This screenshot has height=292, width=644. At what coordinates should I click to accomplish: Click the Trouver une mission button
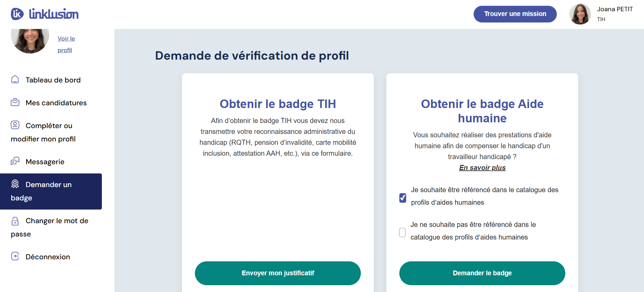(x=515, y=14)
